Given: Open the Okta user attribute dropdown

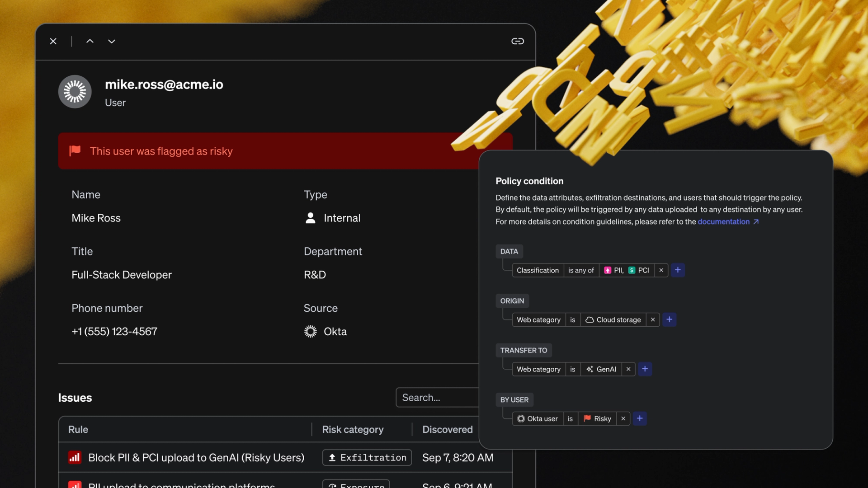Looking at the screenshot, I should coord(538,419).
